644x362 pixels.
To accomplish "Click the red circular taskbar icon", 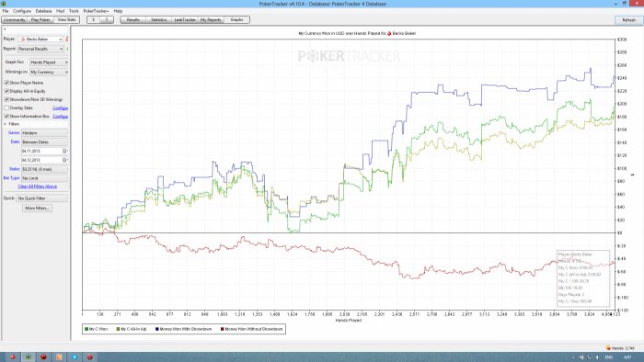I will click(43, 357).
